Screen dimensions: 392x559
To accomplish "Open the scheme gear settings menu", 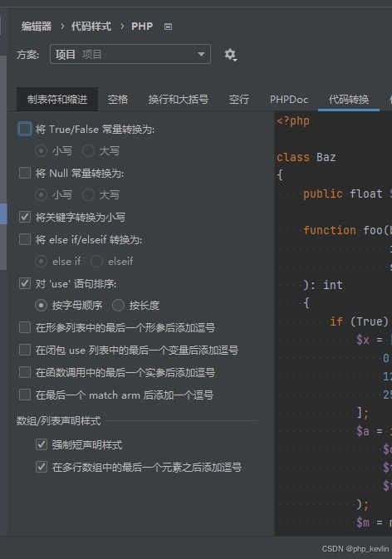I will click(x=231, y=55).
